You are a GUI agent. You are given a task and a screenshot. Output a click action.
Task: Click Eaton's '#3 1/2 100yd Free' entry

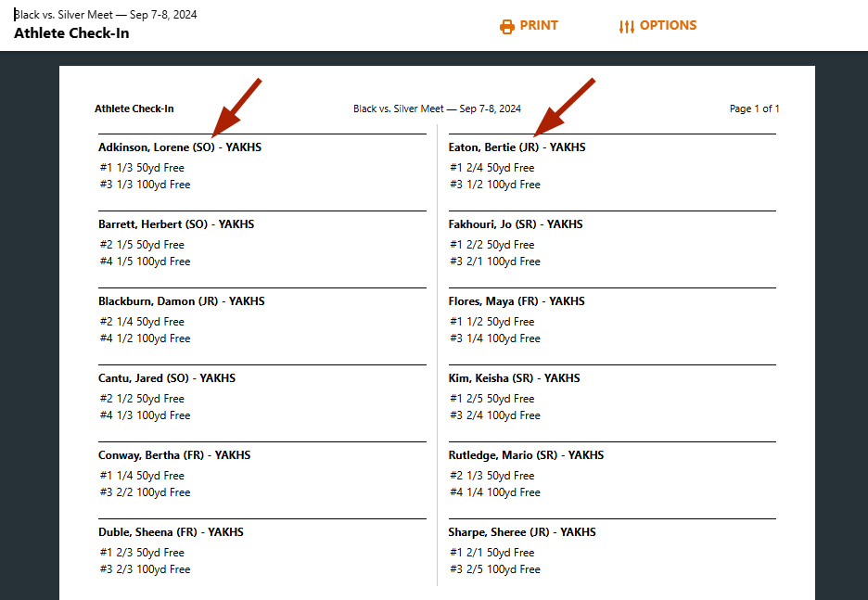coord(495,185)
